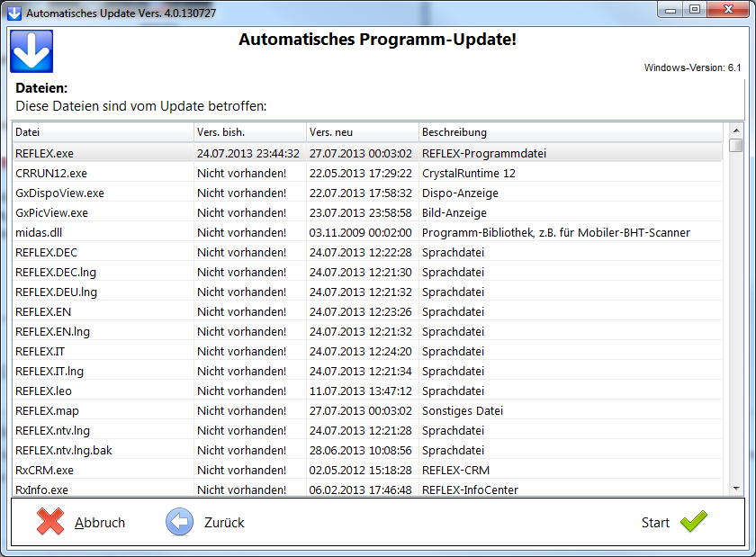Click the blue back arrow icon
The height and width of the screenshot is (557, 756).
(179, 522)
